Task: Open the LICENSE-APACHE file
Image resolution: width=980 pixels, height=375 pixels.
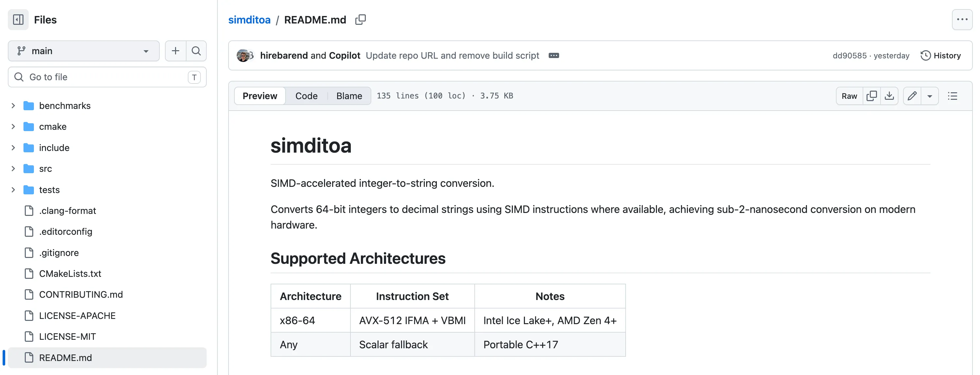Action: (x=77, y=316)
